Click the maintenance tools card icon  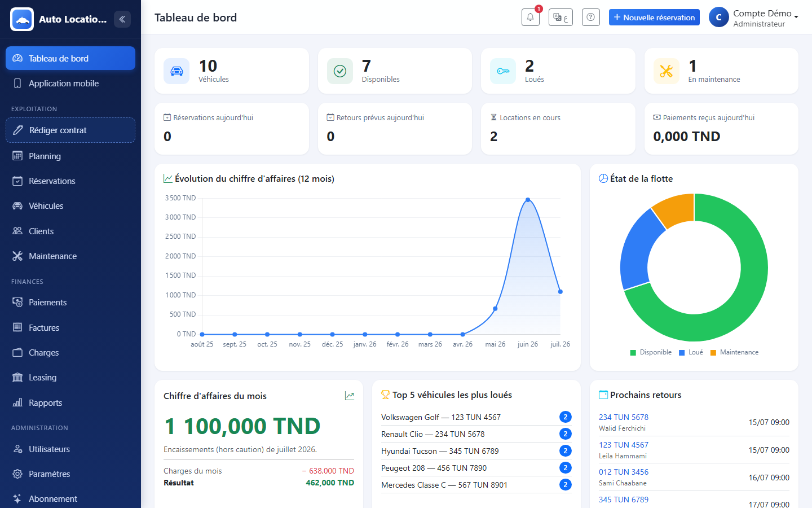(x=667, y=71)
